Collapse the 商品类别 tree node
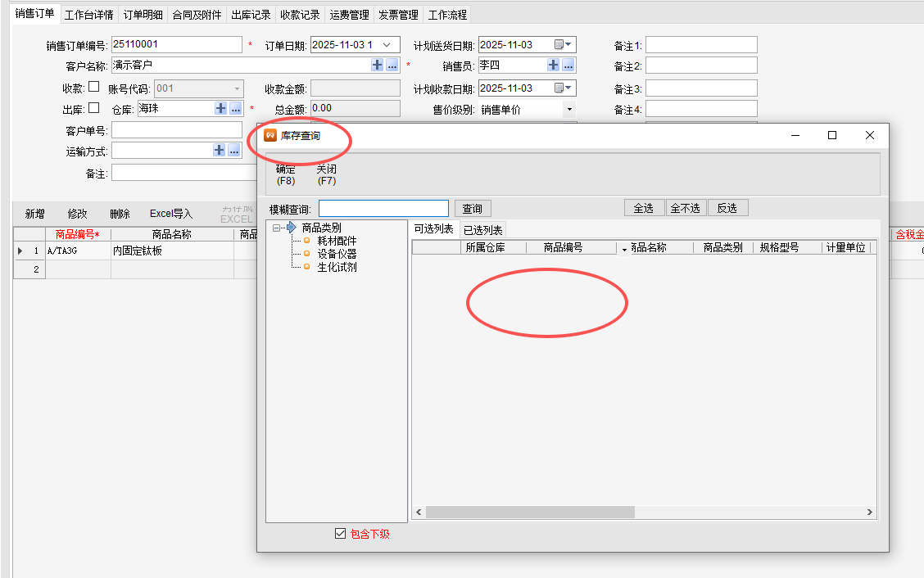The height and width of the screenshot is (578, 924). point(279,228)
